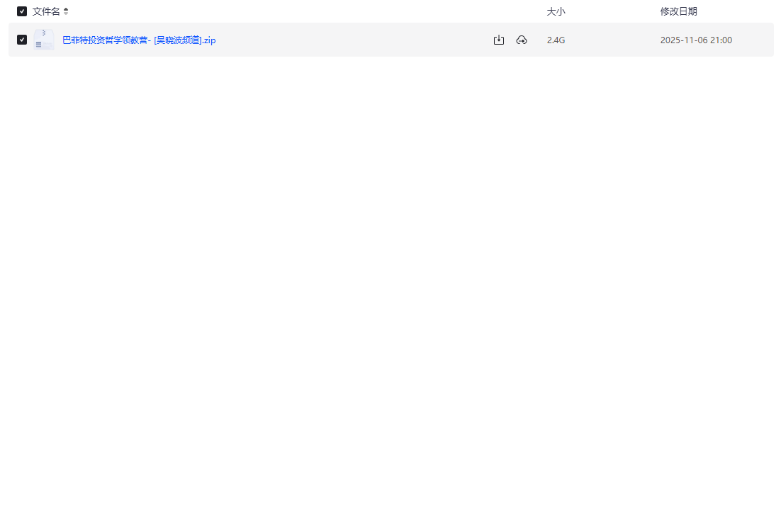
Task: Click the down arrow to sort names descending
Action: [x=66, y=14]
